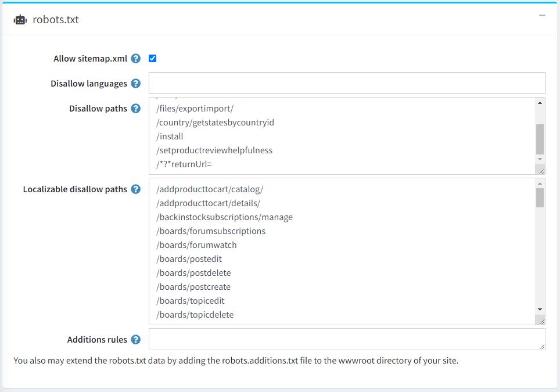Click resize handle of Disallow paths textarea
Screen dimensions: 560x392
(x=541, y=170)
